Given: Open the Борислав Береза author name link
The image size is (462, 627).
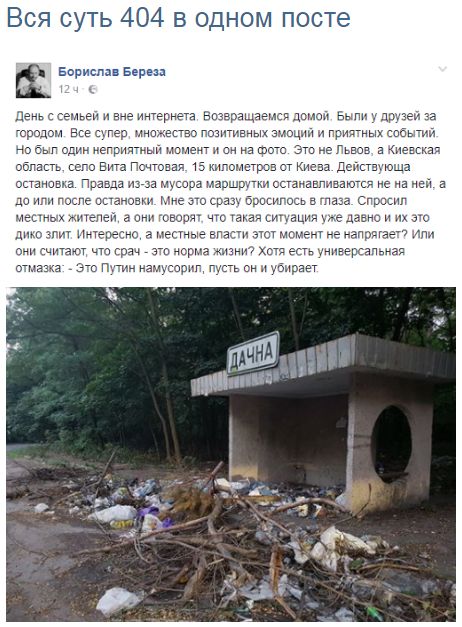Looking at the screenshot, I should (112, 72).
